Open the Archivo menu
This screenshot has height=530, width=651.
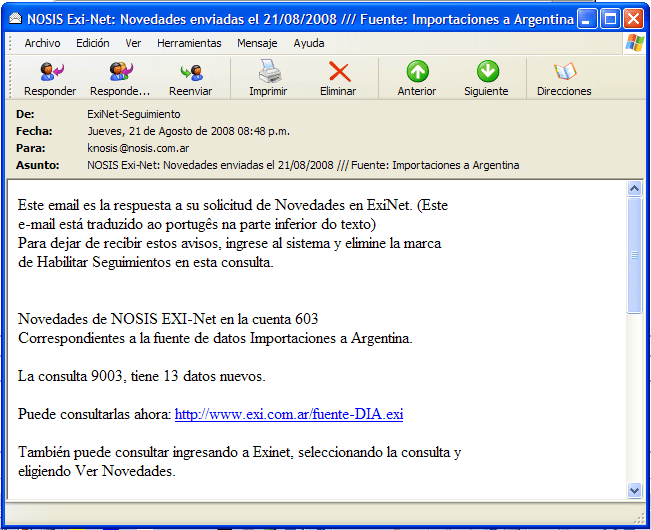pyautogui.click(x=42, y=43)
